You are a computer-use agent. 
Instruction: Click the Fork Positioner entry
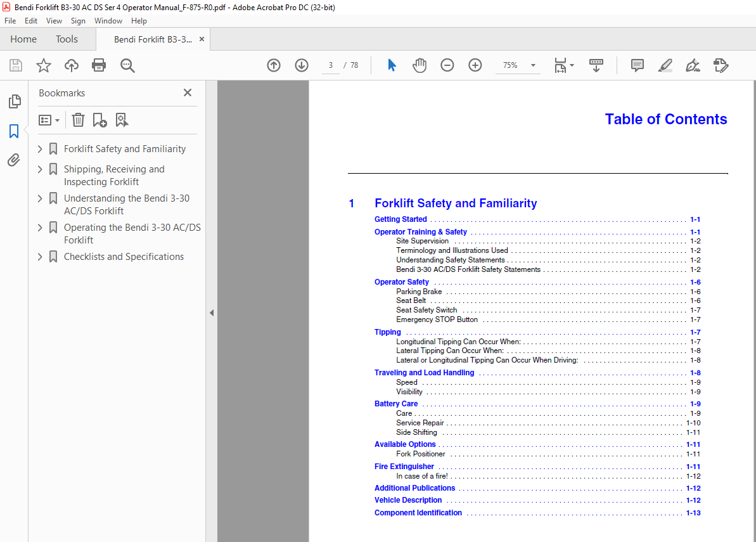[x=420, y=455]
